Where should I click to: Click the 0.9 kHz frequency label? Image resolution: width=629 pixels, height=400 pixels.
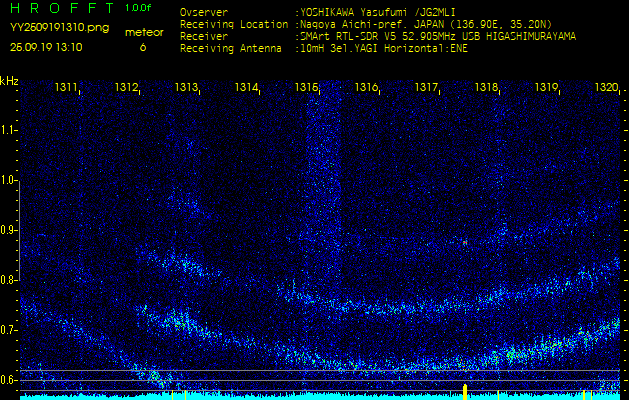pyautogui.click(x=9, y=230)
